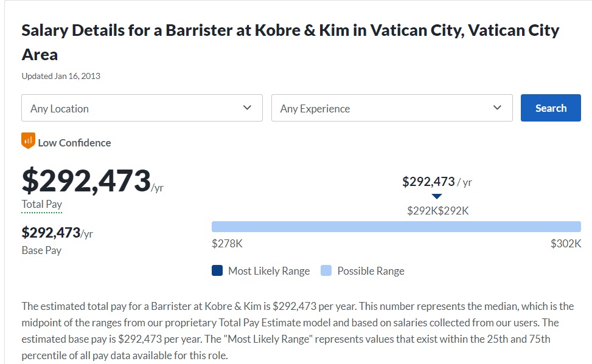Click the Most Likely Range dark blue swatch

coord(217,271)
